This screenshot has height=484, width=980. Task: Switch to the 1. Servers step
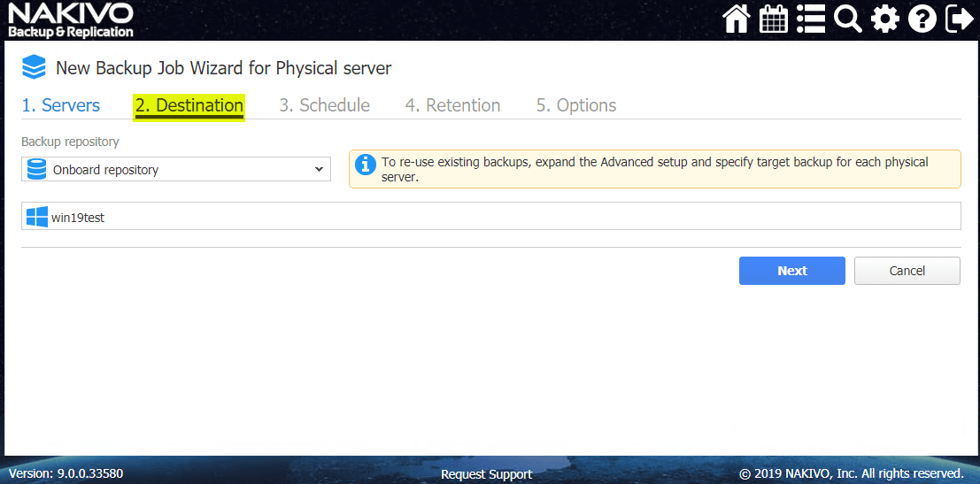pyautogui.click(x=61, y=105)
